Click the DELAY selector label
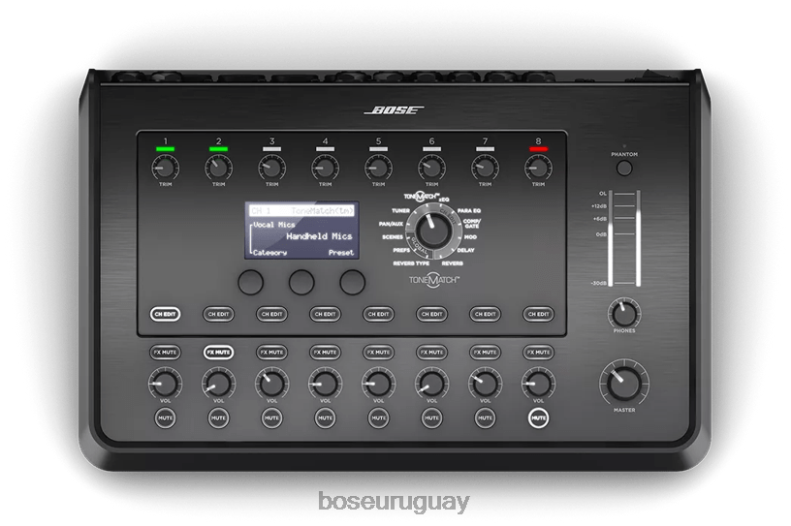This screenshot has width=791, height=526. 466,250
